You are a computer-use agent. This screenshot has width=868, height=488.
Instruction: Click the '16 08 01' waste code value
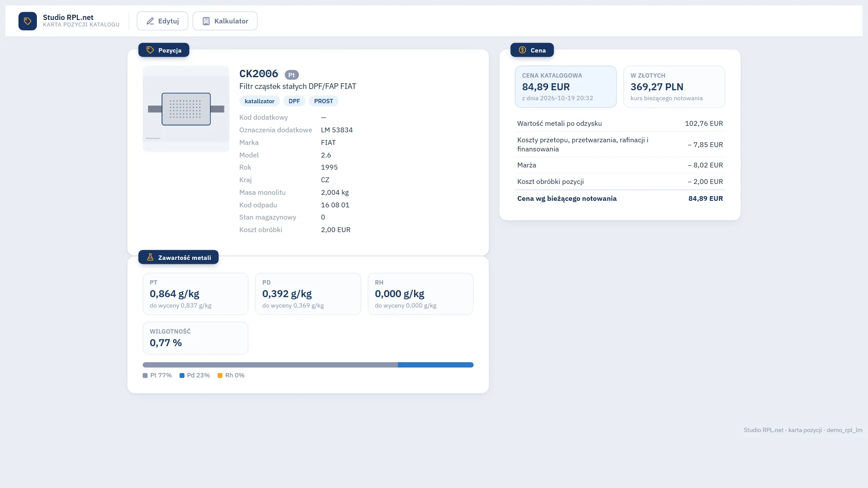335,205
